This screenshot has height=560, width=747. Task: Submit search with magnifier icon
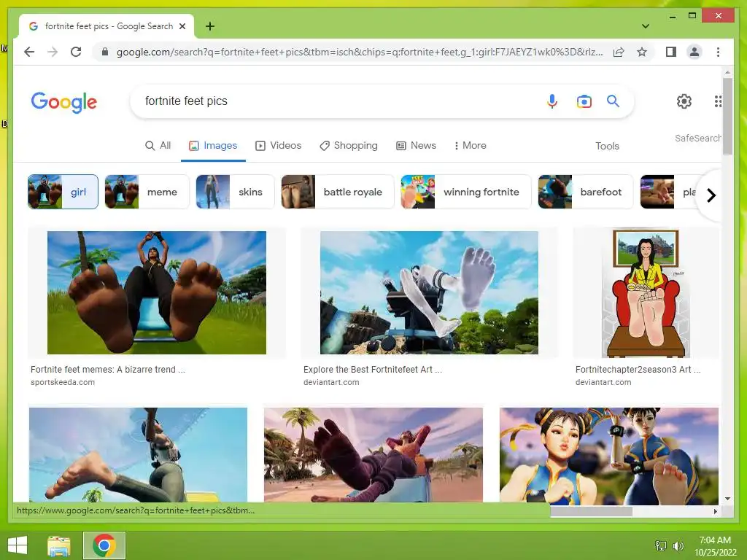(613, 101)
